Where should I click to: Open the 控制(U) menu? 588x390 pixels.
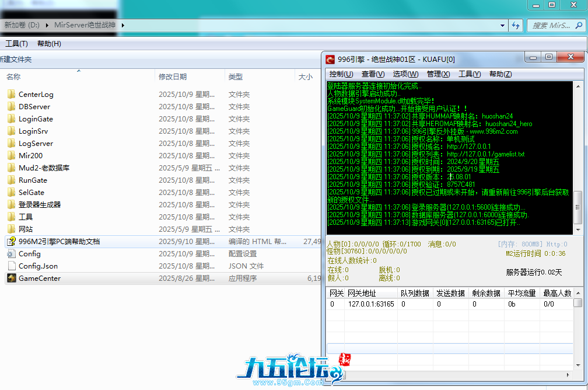[x=341, y=74]
